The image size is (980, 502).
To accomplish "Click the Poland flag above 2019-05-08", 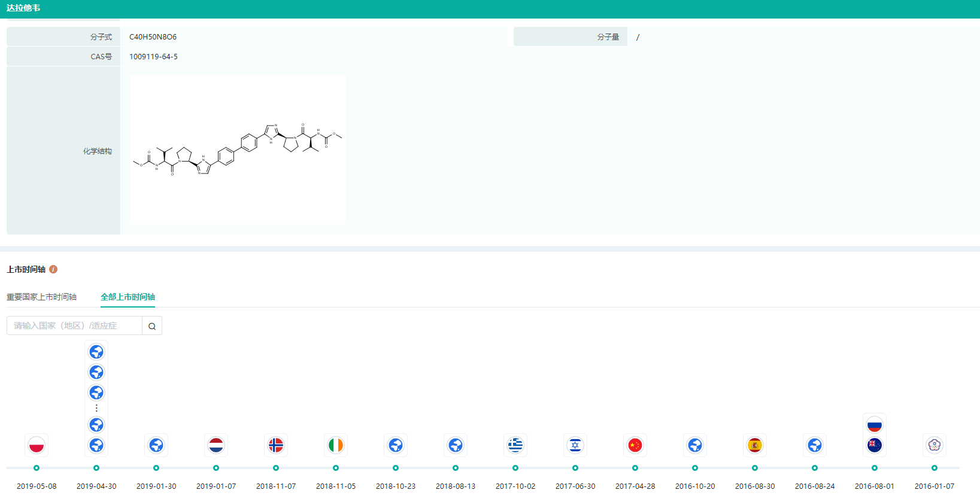I will point(37,445).
